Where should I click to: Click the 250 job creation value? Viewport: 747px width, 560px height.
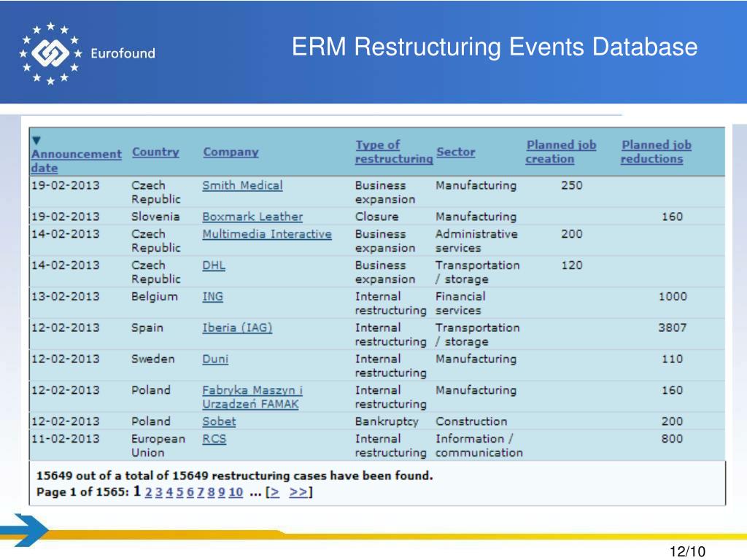click(x=572, y=185)
